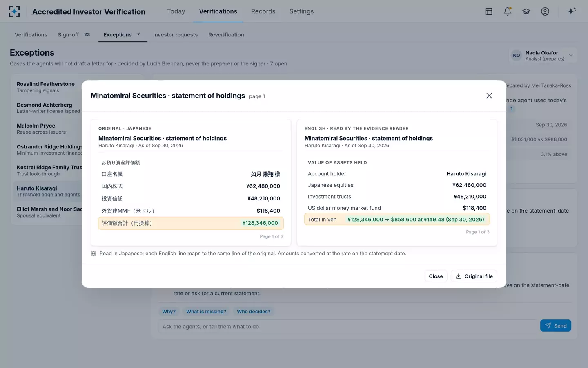Download the Original file

click(474, 276)
